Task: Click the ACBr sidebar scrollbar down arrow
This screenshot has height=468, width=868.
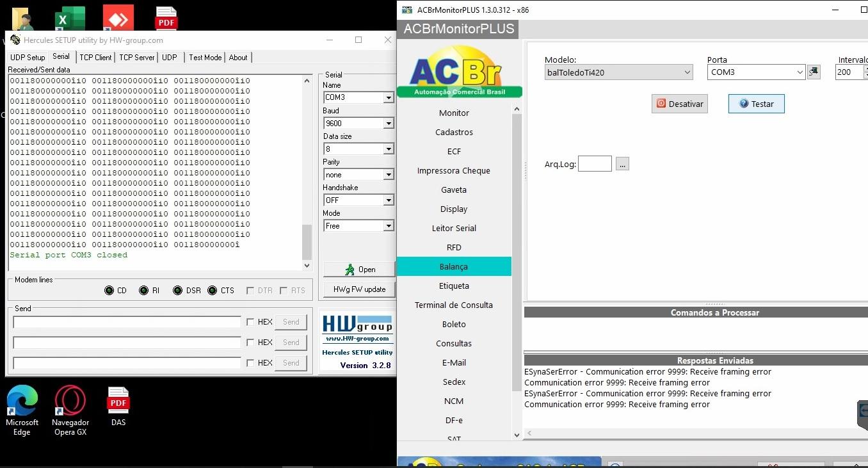Action: click(x=517, y=435)
